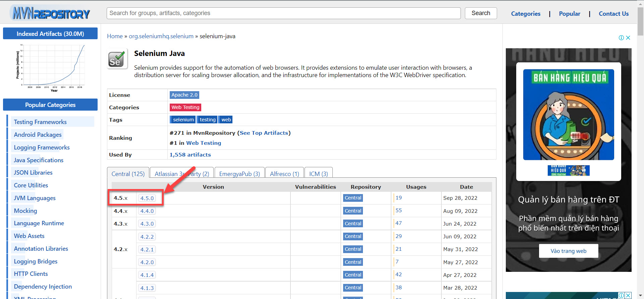This screenshot has width=644, height=299.
Task: Close the top right advertisement
Action: [x=628, y=38]
